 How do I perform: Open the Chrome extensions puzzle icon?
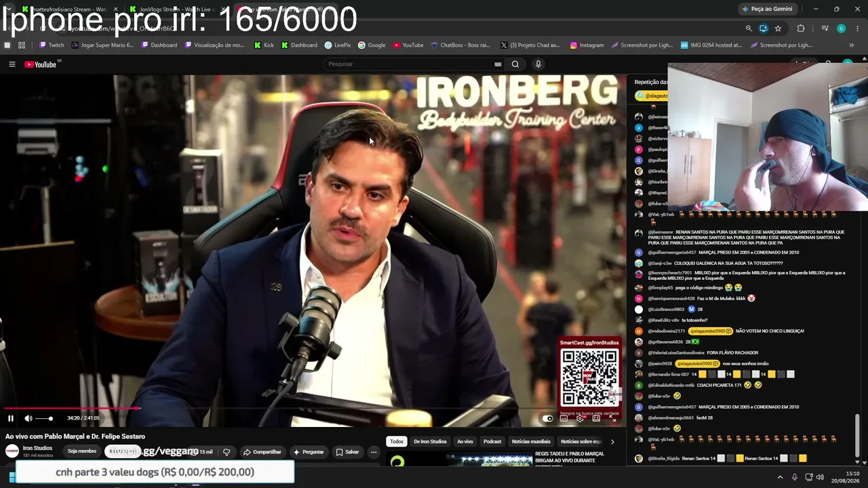pos(801,28)
